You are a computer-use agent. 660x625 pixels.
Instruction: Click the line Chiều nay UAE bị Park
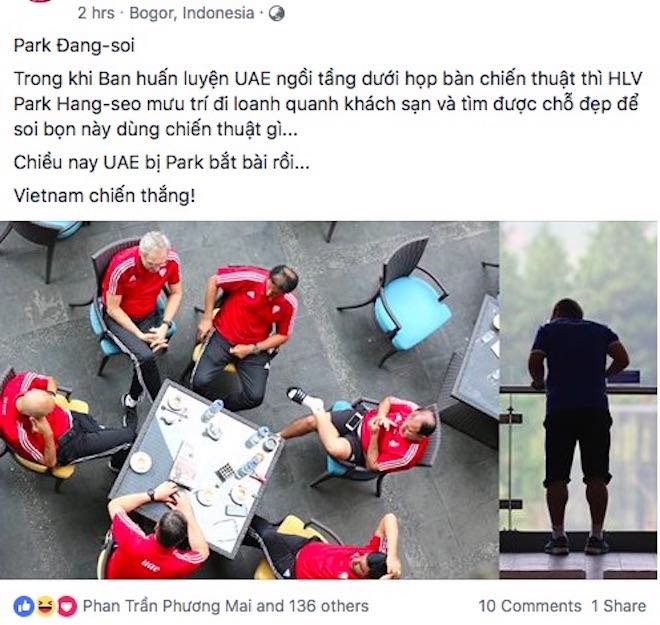point(162,162)
